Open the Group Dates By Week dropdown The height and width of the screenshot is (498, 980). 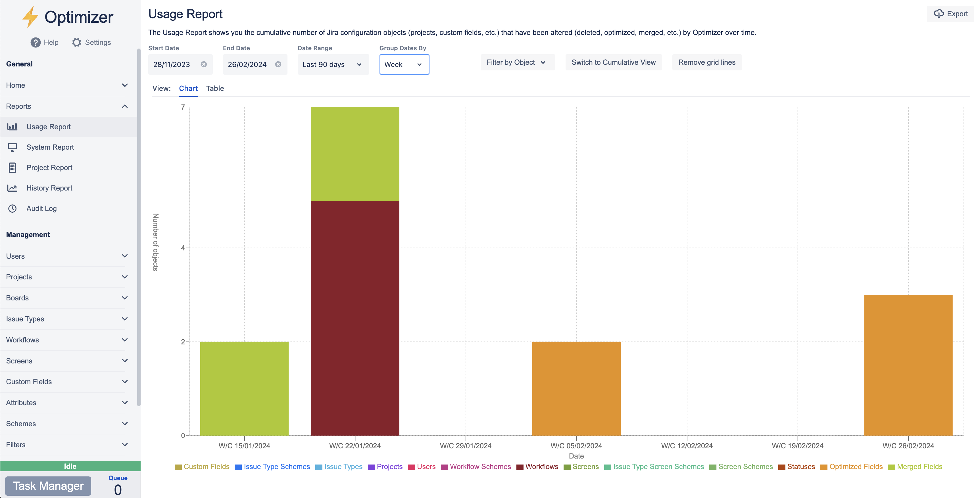pos(404,64)
